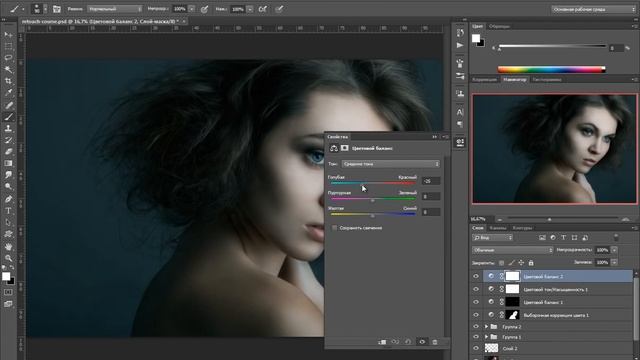Open brush opacity dropdown arrow in options bar
Viewport: 640px width, 360px height.
tap(191, 9)
